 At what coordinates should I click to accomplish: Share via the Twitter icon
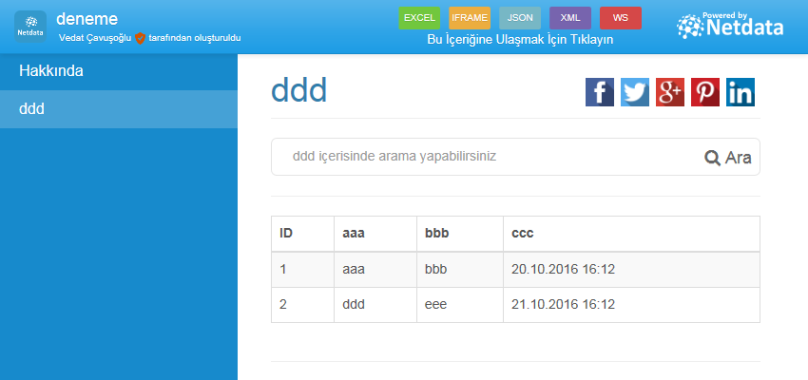(635, 92)
